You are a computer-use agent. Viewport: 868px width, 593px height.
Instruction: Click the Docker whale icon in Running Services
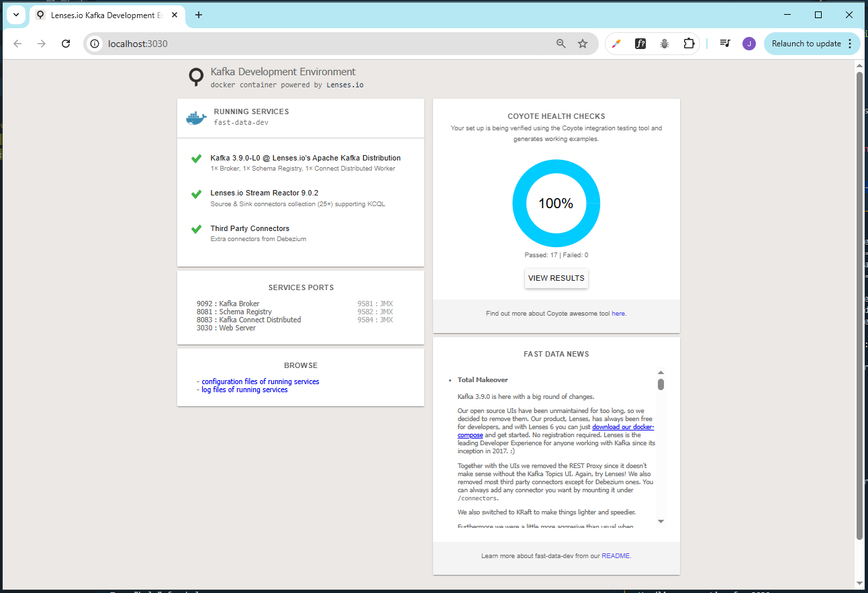click(x=196, y=118)
